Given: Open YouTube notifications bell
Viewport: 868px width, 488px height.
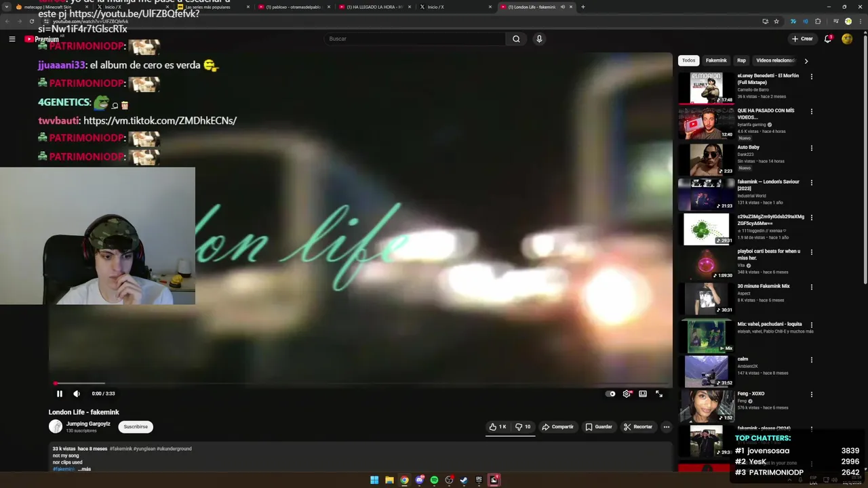Looking at the screenshot, I should [828, 39].
